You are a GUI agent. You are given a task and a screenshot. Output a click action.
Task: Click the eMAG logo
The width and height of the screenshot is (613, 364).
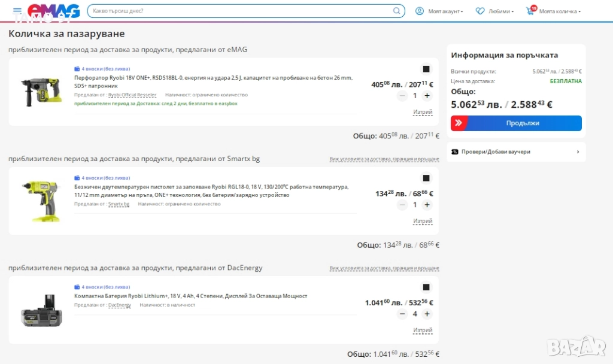(x=54, y=11)
